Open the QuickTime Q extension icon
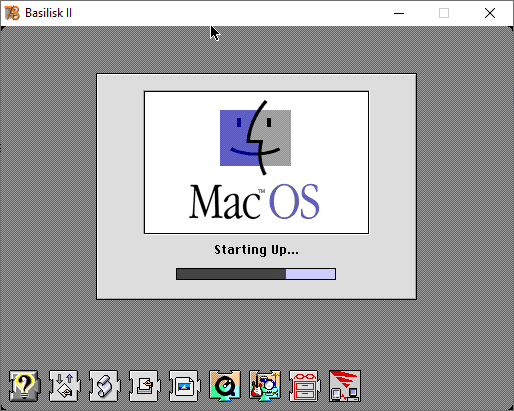514x411 pixels. [225, 386]
